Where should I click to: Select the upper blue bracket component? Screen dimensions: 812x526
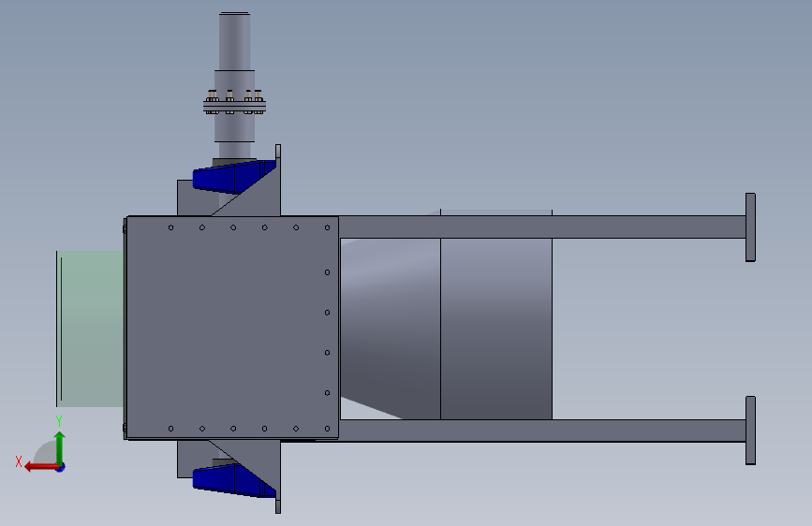(x=233, y=177)
